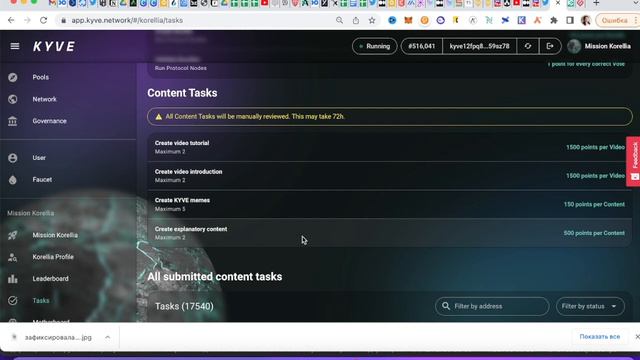
Task: Click the Tasks (17540) heading
Action: click(184, 306)
